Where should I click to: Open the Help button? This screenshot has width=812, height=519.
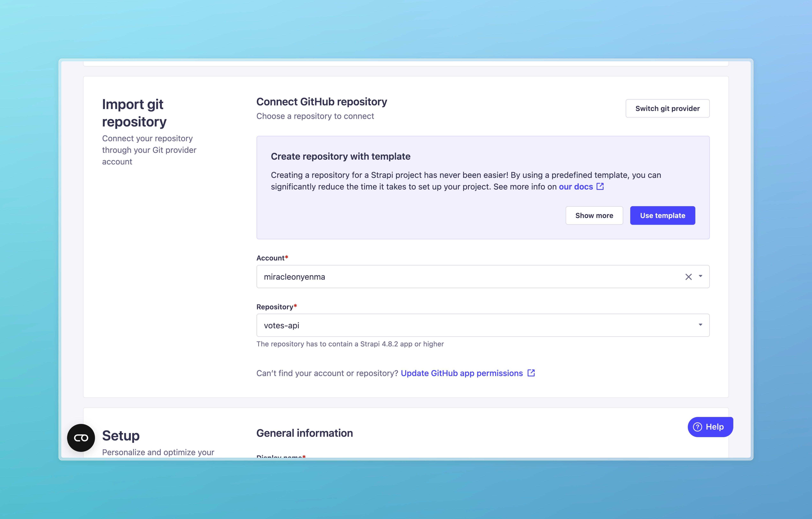pos(710,427)
